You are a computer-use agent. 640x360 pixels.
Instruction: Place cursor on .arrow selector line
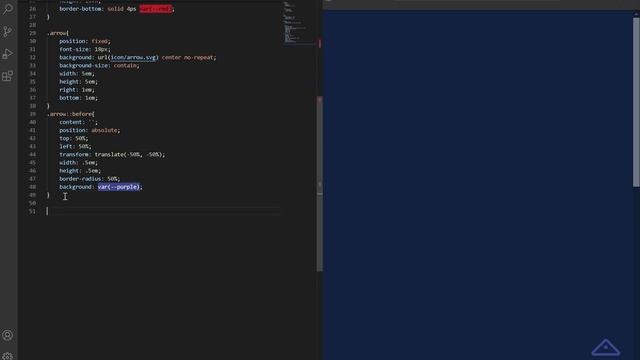pyautogui.click(x=58, y=33)
